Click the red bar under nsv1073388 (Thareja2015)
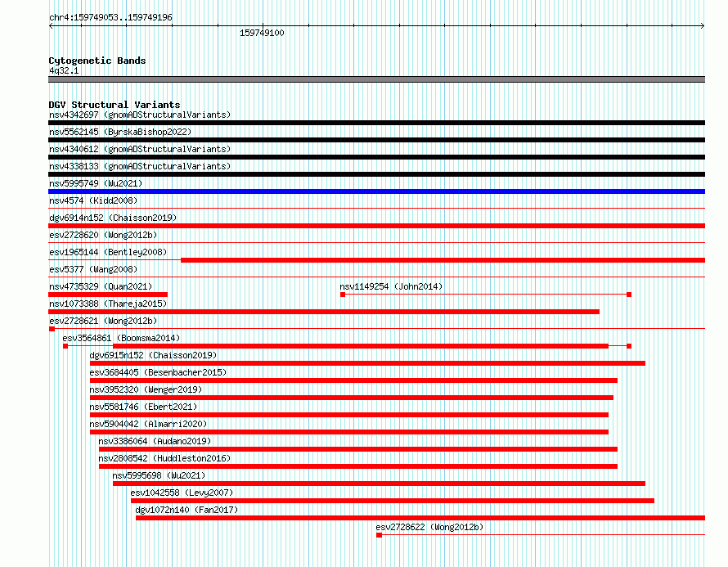Viewport: 728px width, 567px height. (324, 312)
